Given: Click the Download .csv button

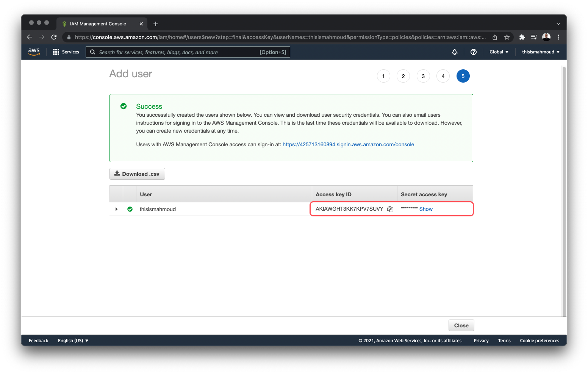Looking at the screenshot, I should pos(137,174).
